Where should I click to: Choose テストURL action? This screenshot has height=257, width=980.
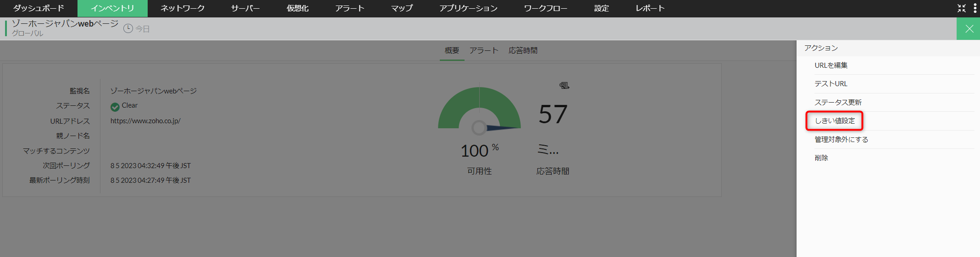point(831,83)
